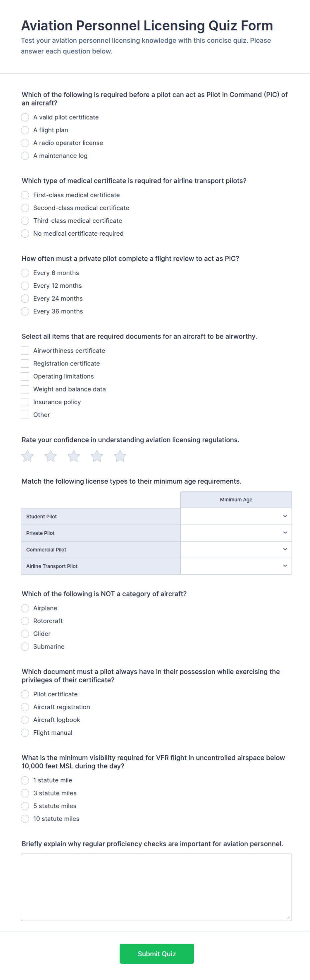
Task: Click the fourth confidence star
Action: coord(97,456)
